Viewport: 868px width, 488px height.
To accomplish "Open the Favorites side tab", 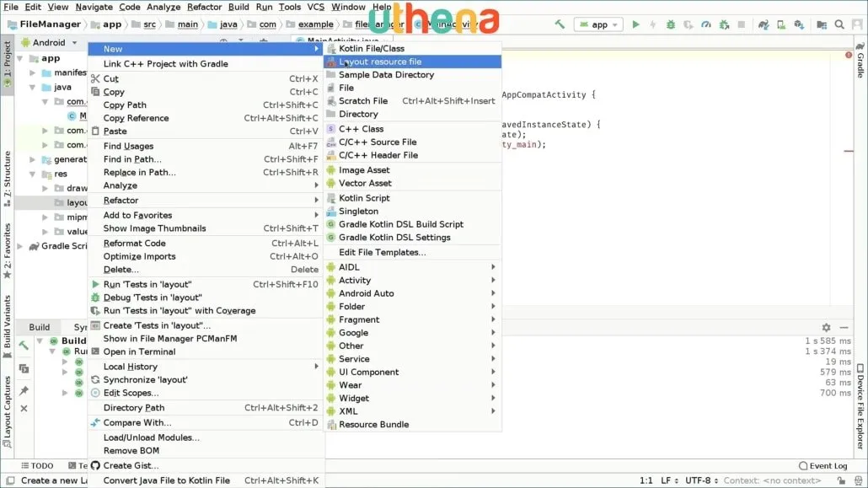I will coord(8,251).
